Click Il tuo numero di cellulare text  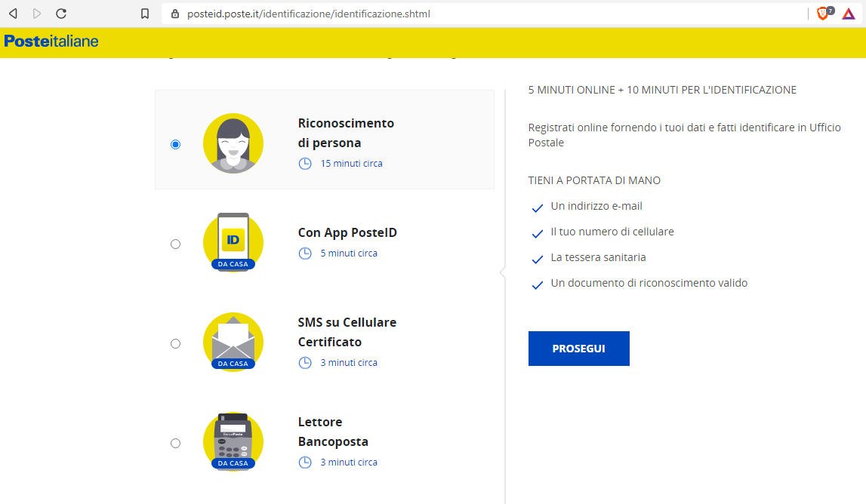pos(612,232)
